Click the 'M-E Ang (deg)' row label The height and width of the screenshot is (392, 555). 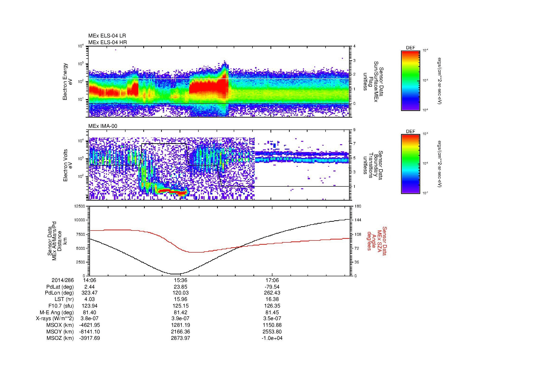tap(56, 313)
